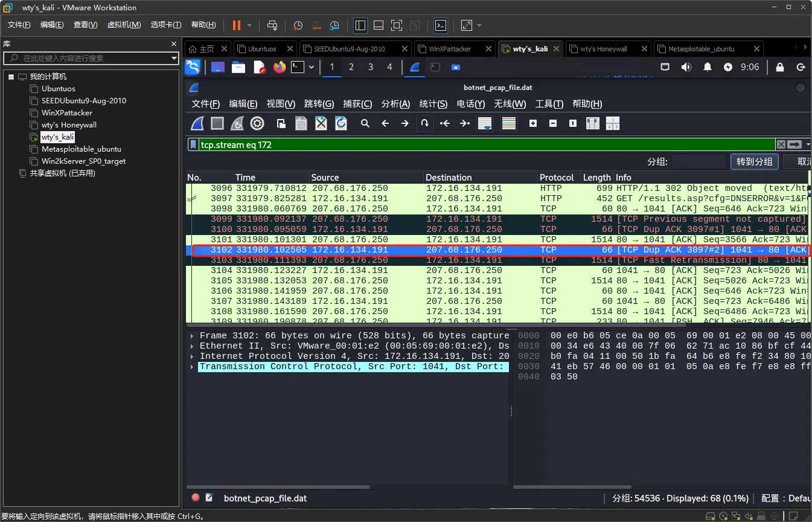Open the file manager on Kali panel
The image size is (812, 522).
[238, 67]
